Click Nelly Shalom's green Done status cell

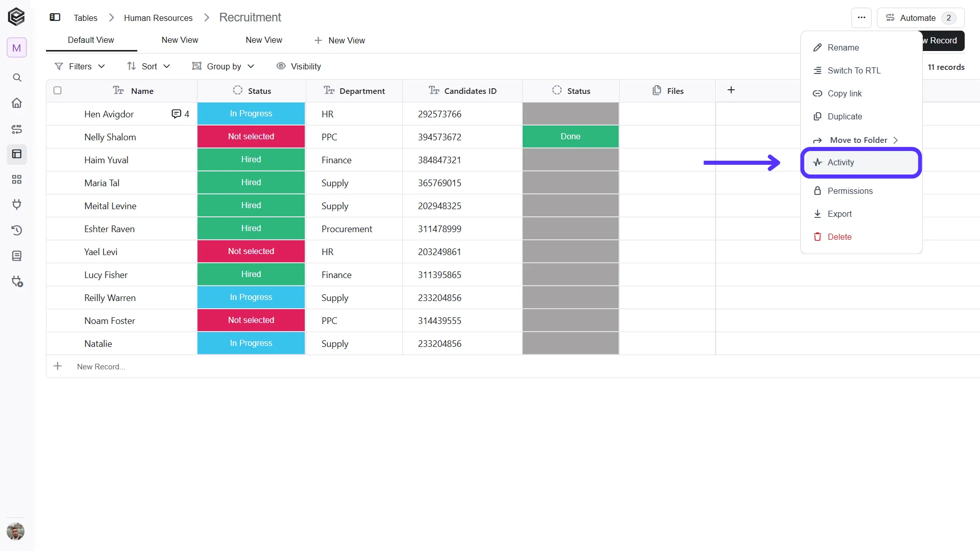click(570, 137)
